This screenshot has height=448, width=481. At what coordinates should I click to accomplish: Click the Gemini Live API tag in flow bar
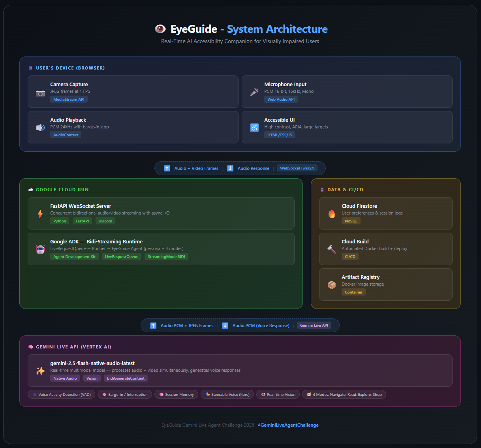(x=314, y=326)
